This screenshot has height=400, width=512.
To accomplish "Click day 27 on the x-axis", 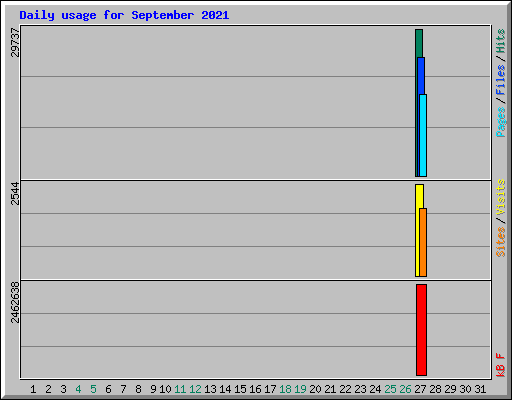I will (x=420, y=389).
